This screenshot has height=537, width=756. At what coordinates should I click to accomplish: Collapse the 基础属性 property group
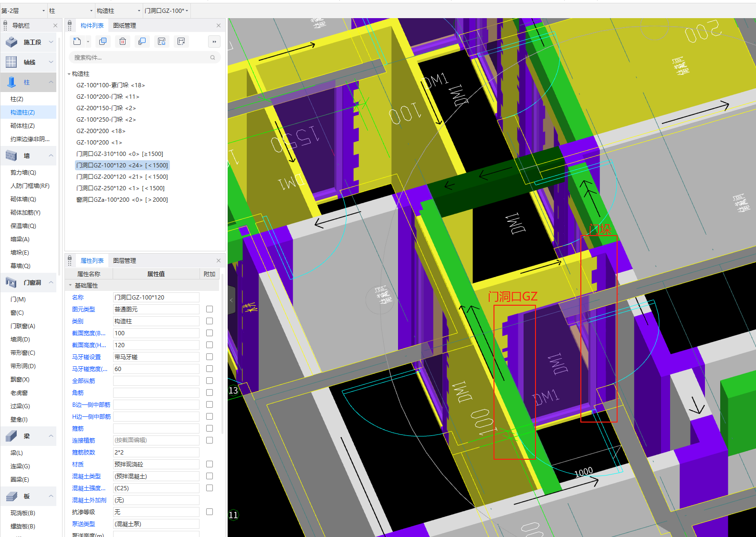[x=70, y=285]
